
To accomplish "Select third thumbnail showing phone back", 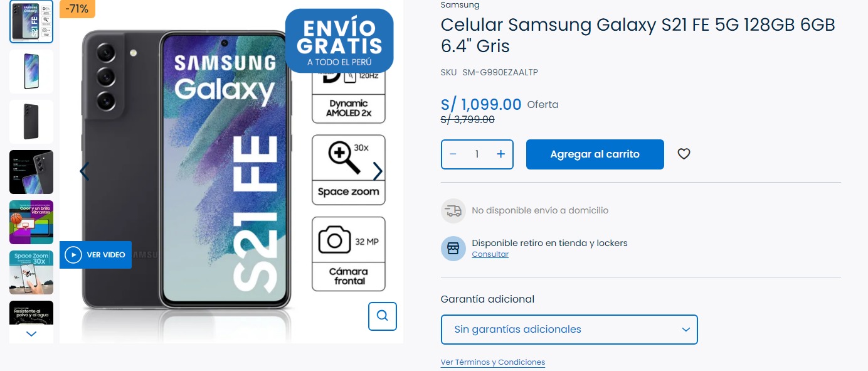I will (31, 122).
